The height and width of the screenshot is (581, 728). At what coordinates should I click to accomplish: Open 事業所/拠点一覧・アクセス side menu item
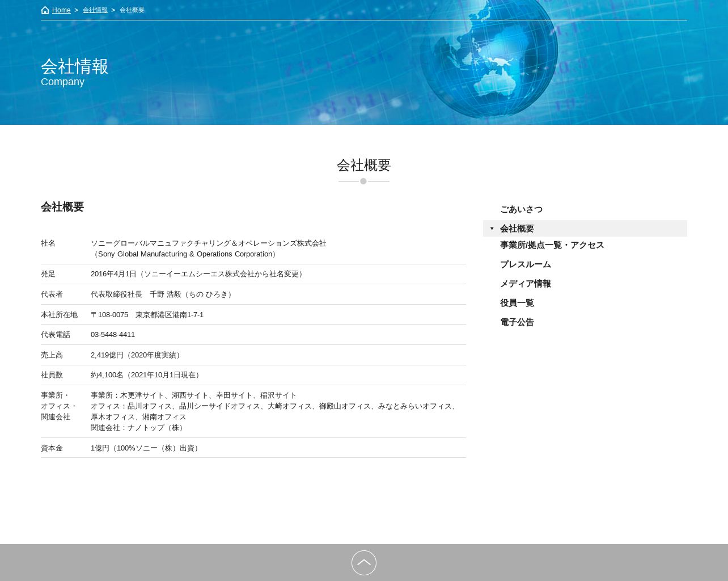click(552, 245)
